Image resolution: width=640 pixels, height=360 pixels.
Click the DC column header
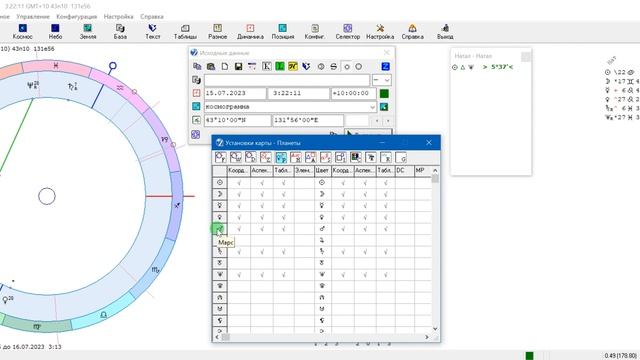click(404, 171)
